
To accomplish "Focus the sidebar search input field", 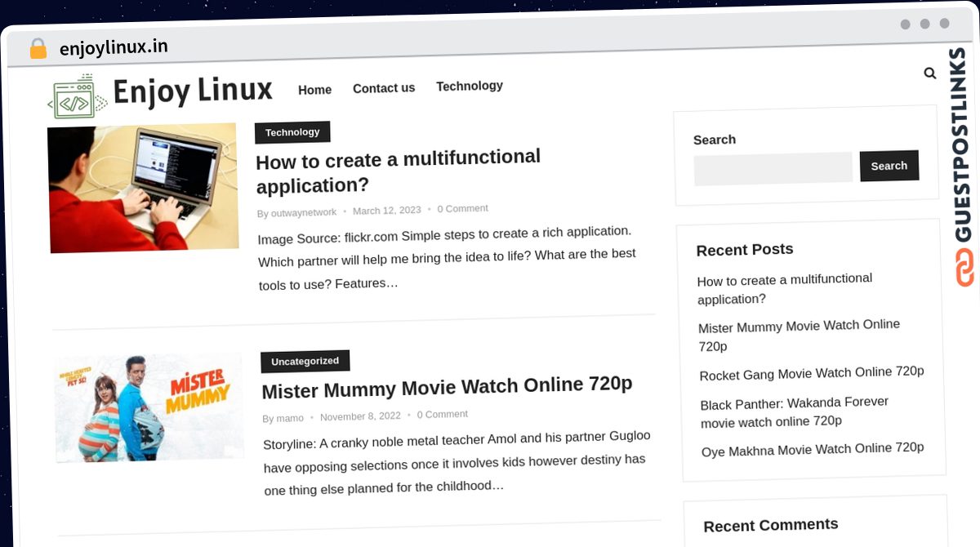I will 773,168.
